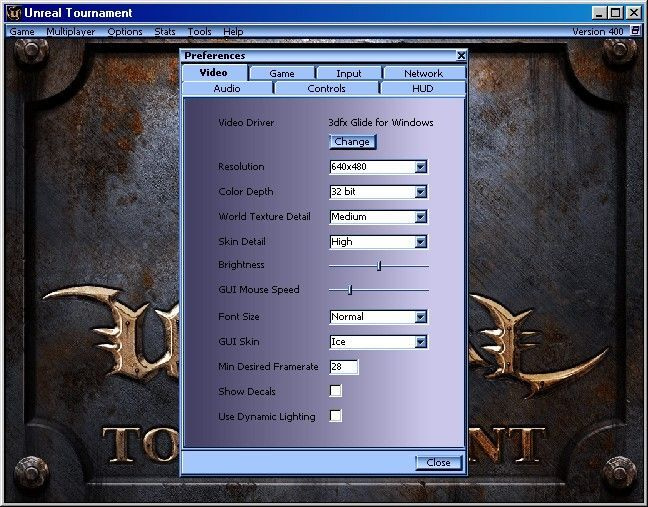The image size is (648, 507).
Task: Open the Options menu
Action: coord(125,31)
